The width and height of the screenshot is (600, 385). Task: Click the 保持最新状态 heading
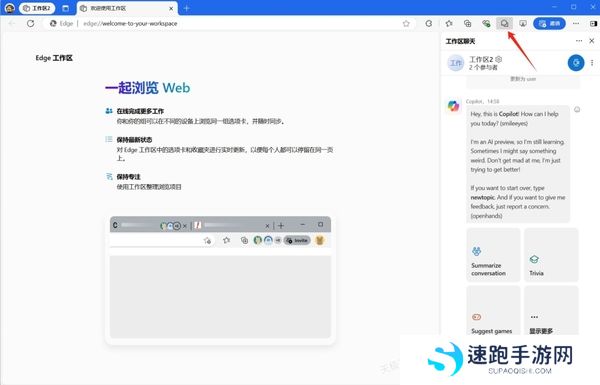(134, 140)
